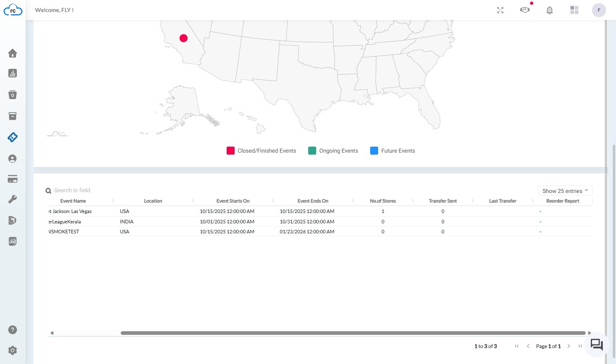The width and height of the screenshot is (616, 364).
Task: Sort by Event Name column header
Action: pos(73,201)
